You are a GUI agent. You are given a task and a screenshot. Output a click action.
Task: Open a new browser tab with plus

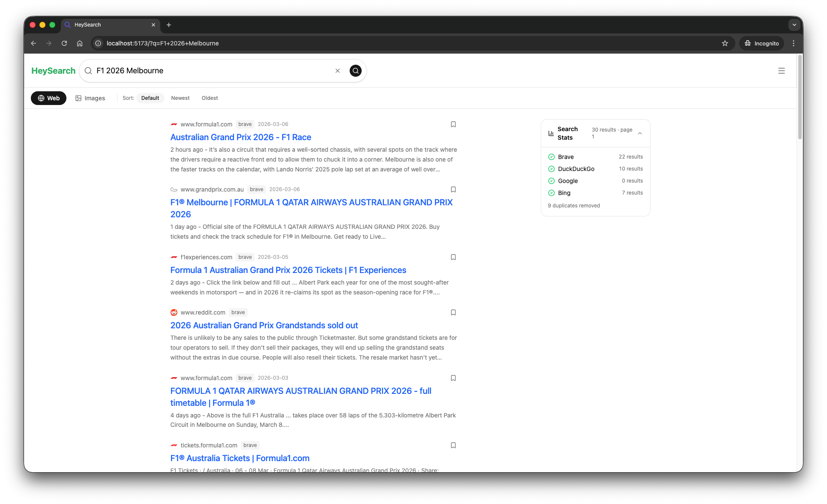pyautogui.click(x=169, y=25)
